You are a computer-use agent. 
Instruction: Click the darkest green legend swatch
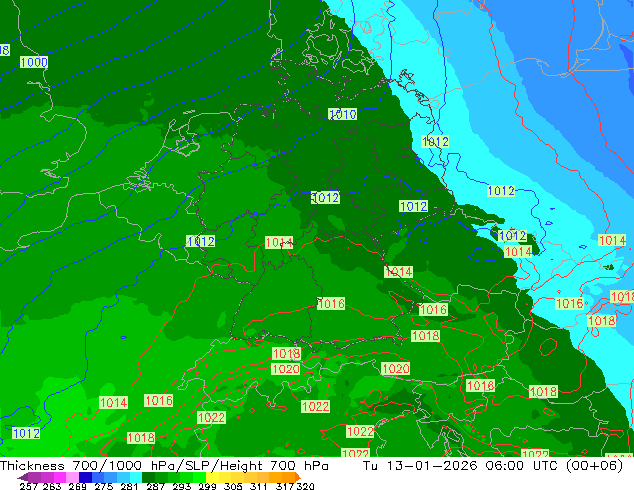(146, 477)
